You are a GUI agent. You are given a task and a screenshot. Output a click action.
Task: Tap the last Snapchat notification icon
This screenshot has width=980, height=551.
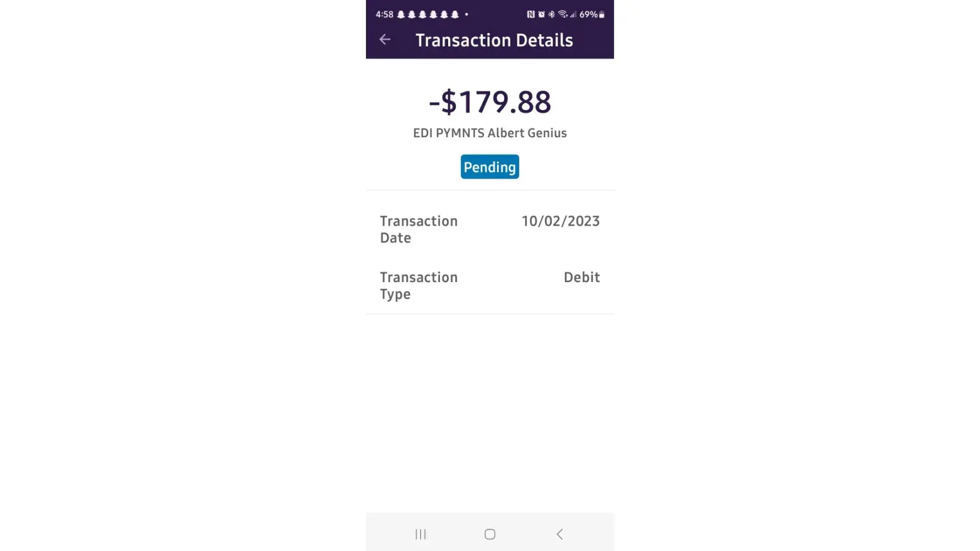[455, 14]
